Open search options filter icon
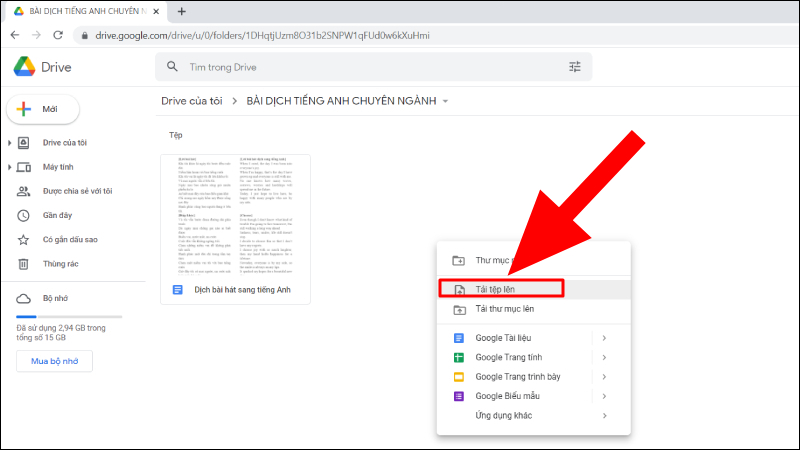Screen dimensions: 800x450 (x=574, y=67)
